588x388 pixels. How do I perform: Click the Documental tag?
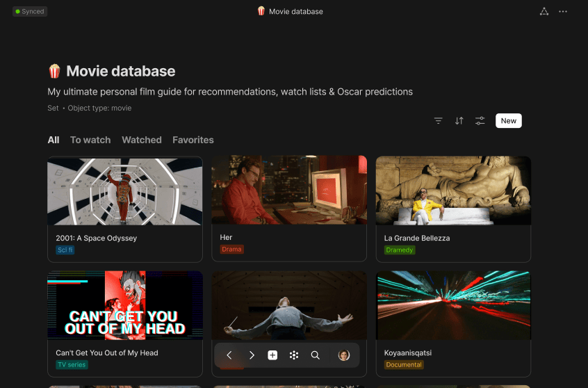coord(404,365)
